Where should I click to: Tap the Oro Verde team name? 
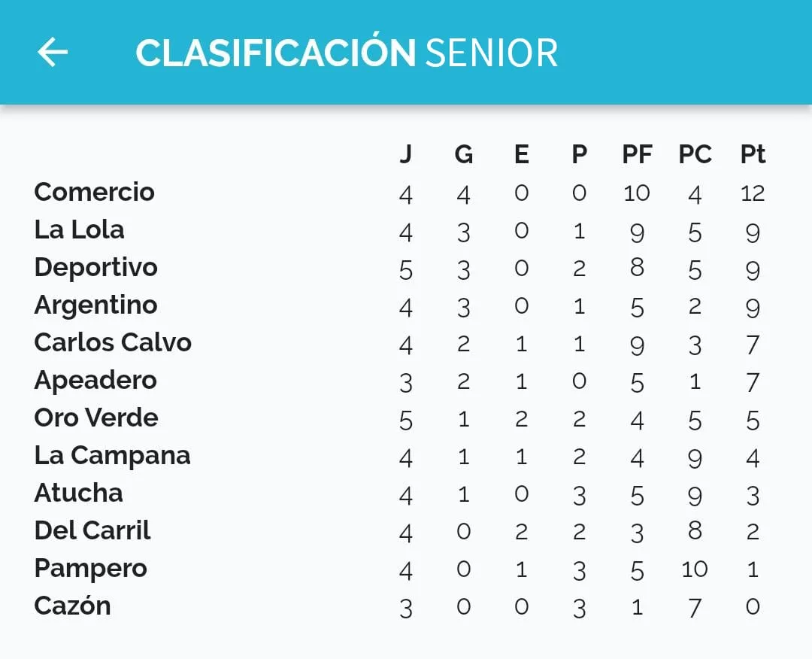[96, 418]
